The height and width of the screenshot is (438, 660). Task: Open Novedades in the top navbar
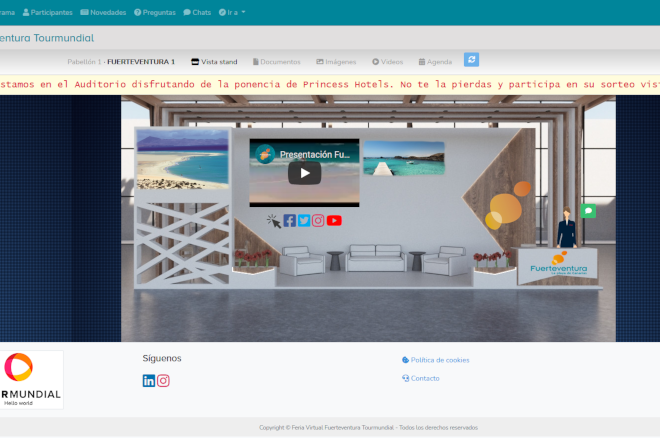[x=103, y=12]
